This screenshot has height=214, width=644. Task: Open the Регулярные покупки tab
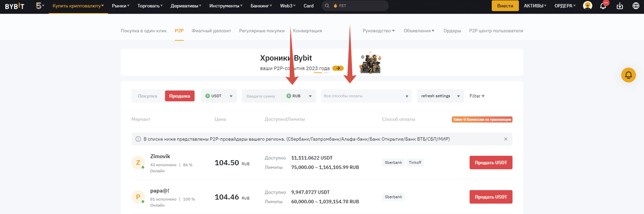point(262,31)
